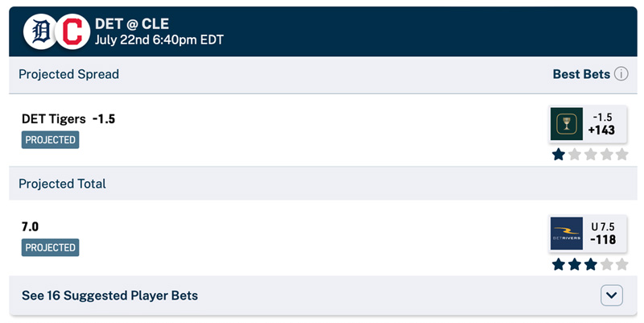The image size is (644, 323).
Task: Click the DET @ CLE matchup title
Action: point(132,24)
